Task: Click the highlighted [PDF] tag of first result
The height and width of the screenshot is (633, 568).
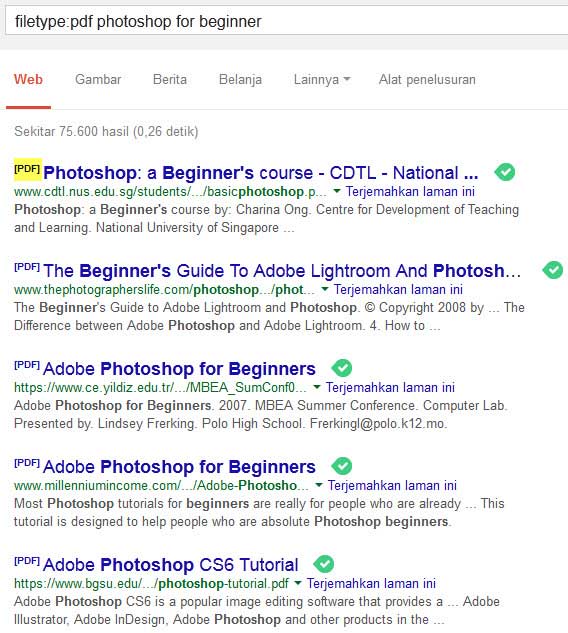Action: [x=27, y=169]
